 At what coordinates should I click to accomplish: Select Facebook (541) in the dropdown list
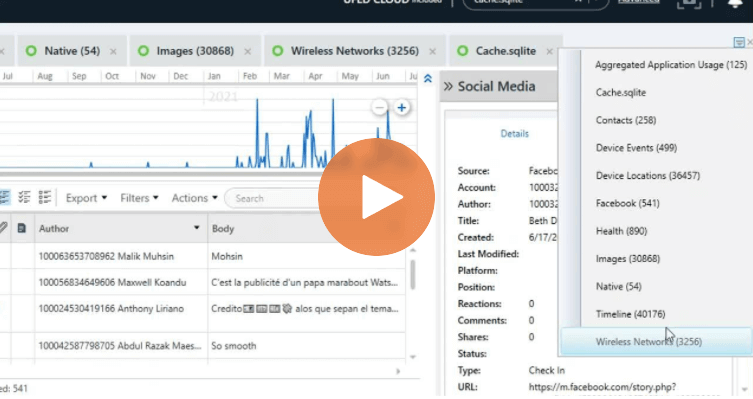point(627,203)
